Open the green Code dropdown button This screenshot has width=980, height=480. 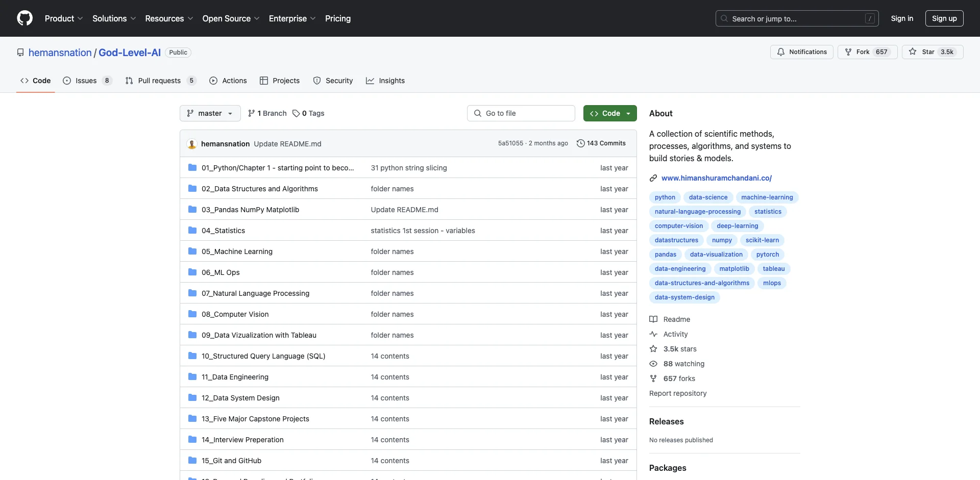tap(610, 113)
